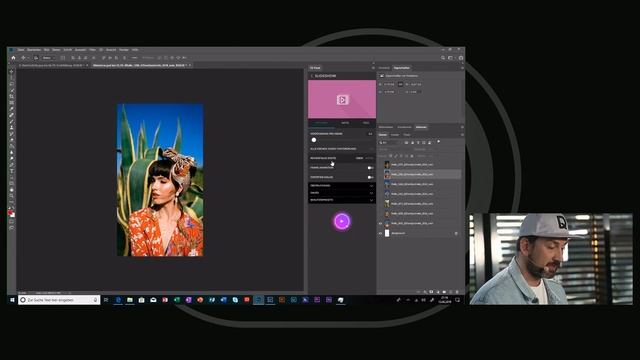Screen dimensions: 640x360
Task: Click the share icon in the options bar
Action: 461,58
